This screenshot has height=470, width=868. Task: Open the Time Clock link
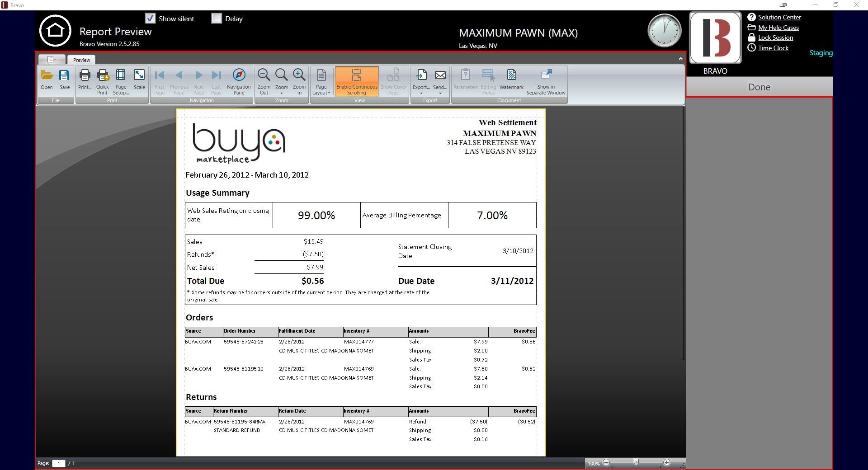773,48
